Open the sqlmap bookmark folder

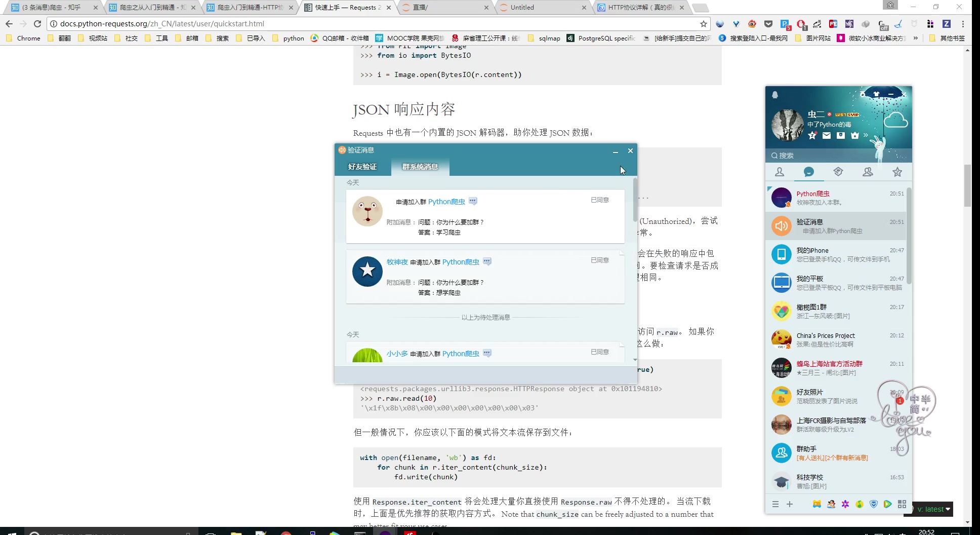[544, 38]
